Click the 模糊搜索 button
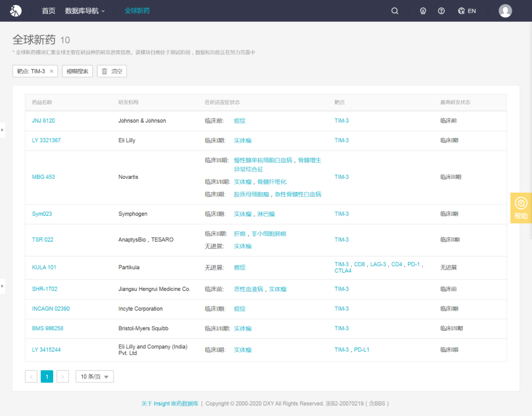532x416 pixels. (x=77, y=71)
